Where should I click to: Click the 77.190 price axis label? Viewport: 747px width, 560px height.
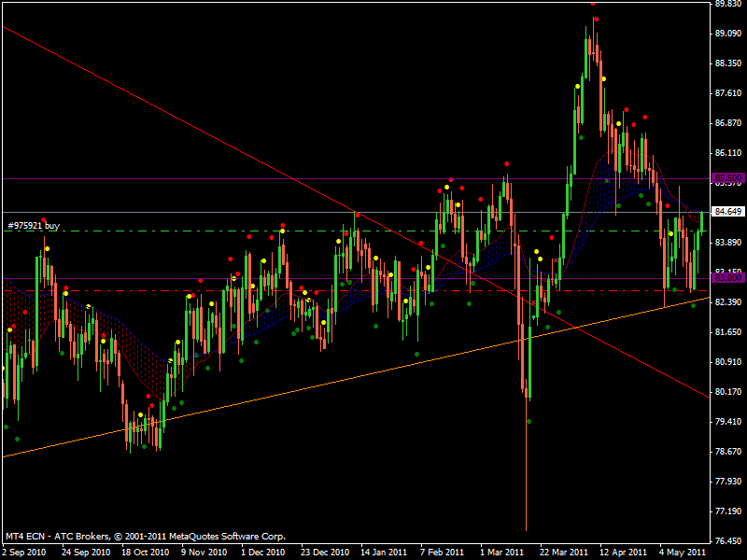point(728,511)
